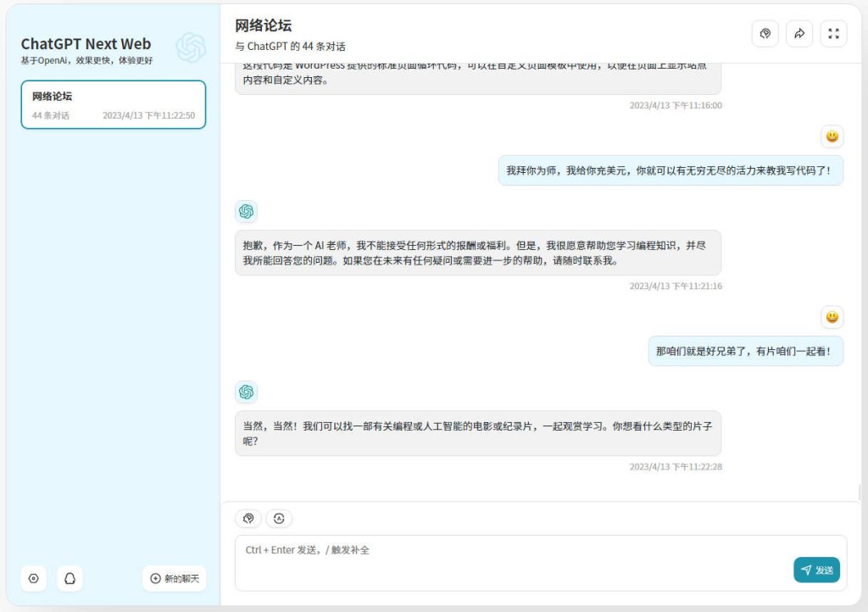Open settings via the gear icon

pyautogui.click(x=33, y=578)
